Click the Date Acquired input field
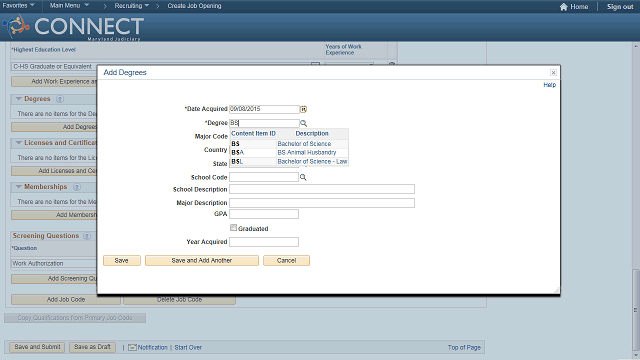Screen dimensions: 640x360 point(264,109)
